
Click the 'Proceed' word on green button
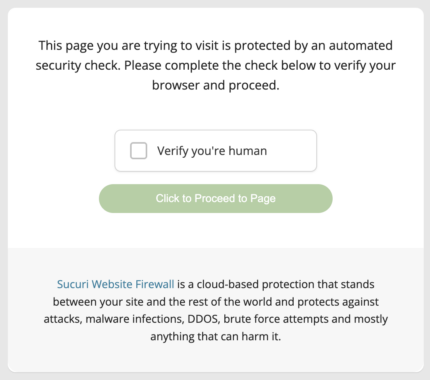215,198
